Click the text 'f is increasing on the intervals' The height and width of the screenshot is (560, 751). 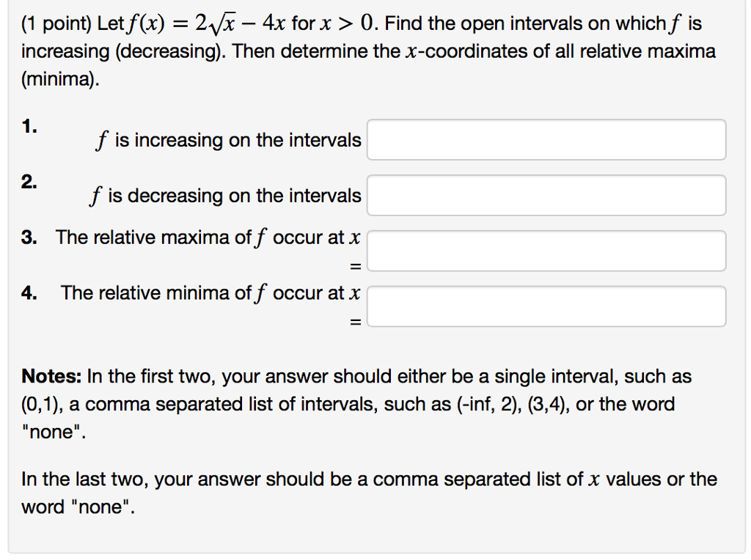pyautogui.click(x=229, y=140)
